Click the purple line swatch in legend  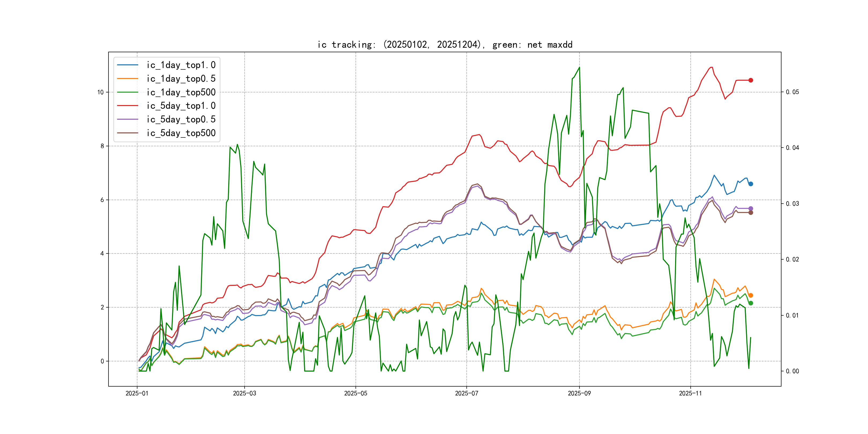128,119
